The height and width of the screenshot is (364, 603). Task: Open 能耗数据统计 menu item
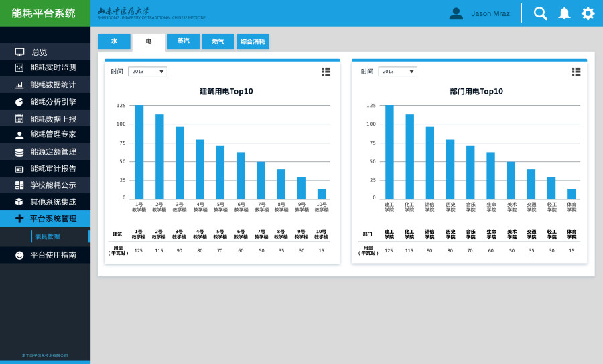pos(45,85)
